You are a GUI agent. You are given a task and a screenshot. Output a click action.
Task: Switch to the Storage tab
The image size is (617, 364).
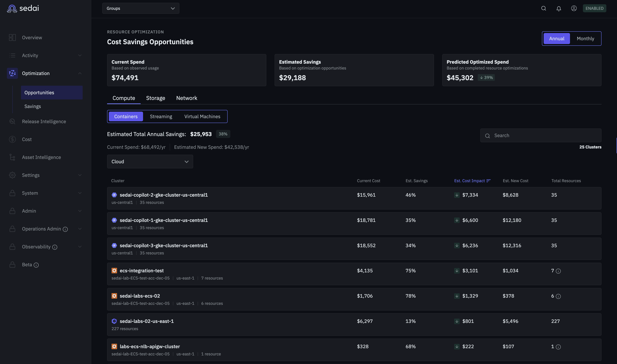(x=155, y=98)
